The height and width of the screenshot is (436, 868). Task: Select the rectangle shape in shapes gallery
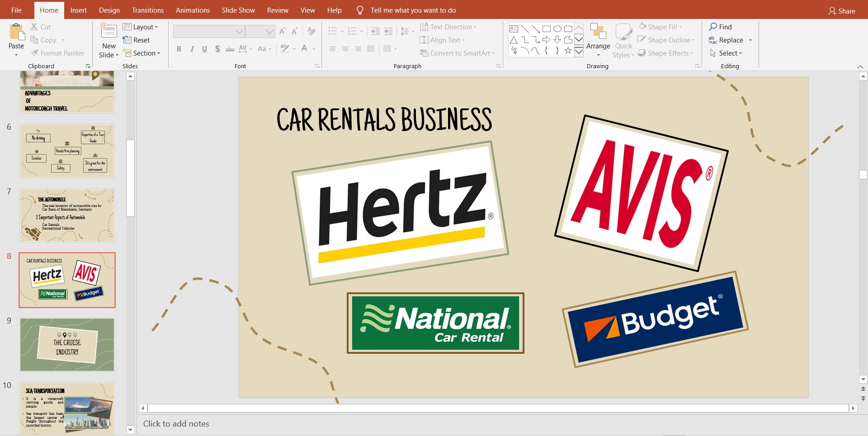[546, 29]
